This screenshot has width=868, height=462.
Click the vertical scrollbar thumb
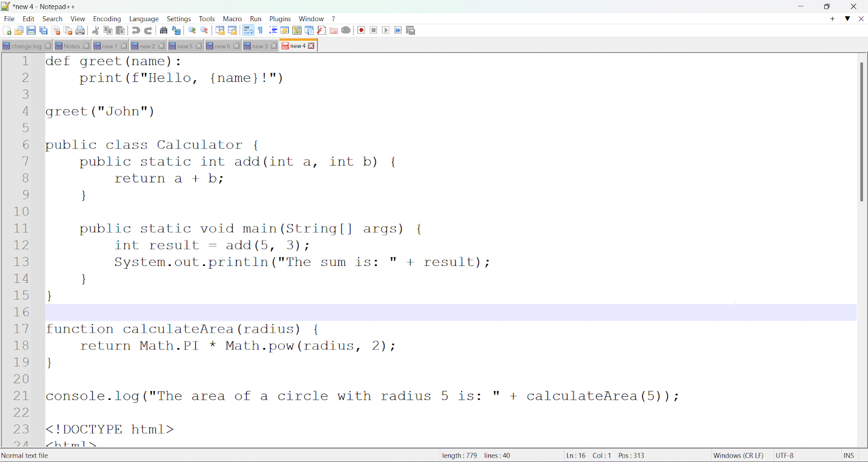click(861, 132)
